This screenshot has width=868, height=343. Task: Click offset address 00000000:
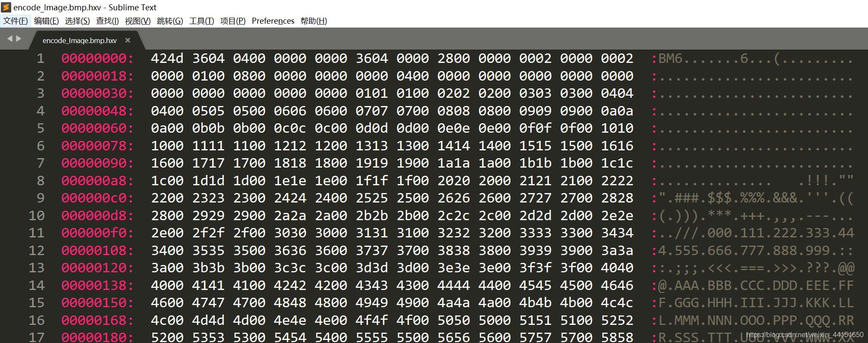point(97,58)
